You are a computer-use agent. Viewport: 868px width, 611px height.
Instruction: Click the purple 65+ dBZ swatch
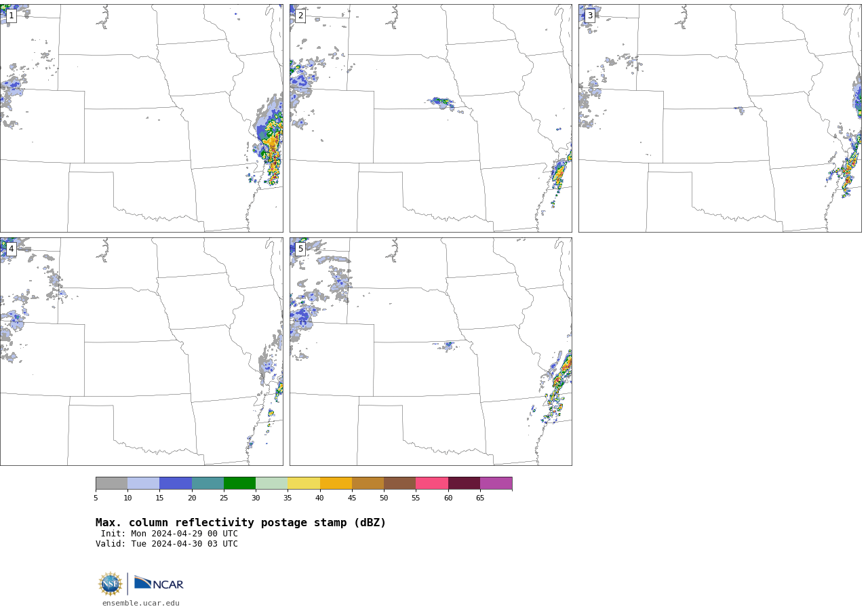496,484
